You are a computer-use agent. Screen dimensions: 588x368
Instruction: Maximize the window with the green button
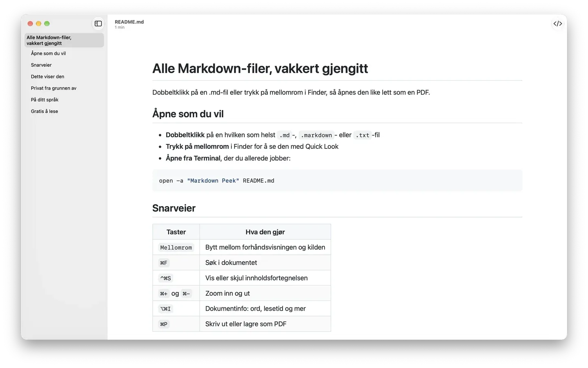pyautogui.click(x=47, y=24)
